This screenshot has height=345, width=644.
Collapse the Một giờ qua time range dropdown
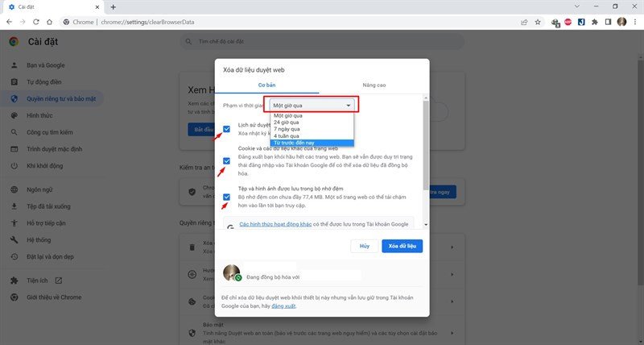pyautogui.click(x=312, y=105)
